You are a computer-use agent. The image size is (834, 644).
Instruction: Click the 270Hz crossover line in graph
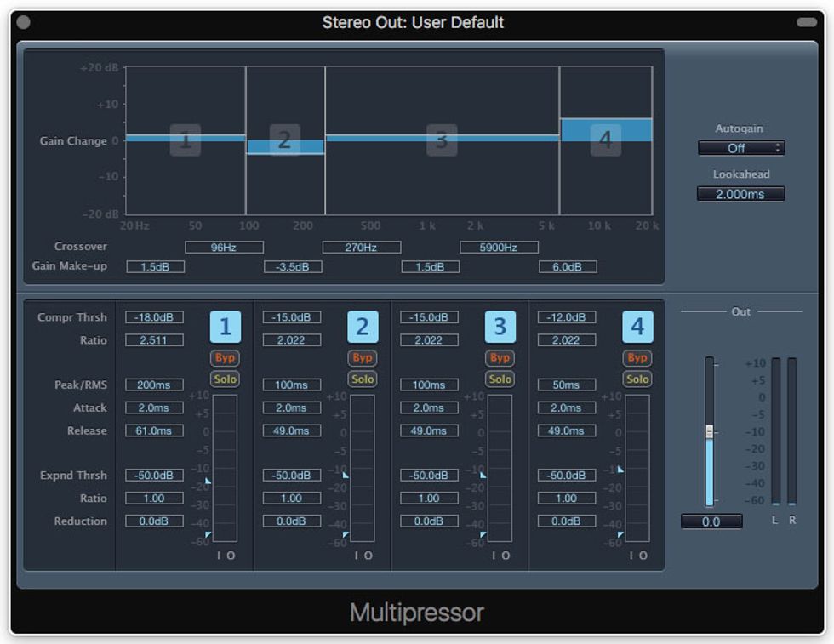pos(325,140)
